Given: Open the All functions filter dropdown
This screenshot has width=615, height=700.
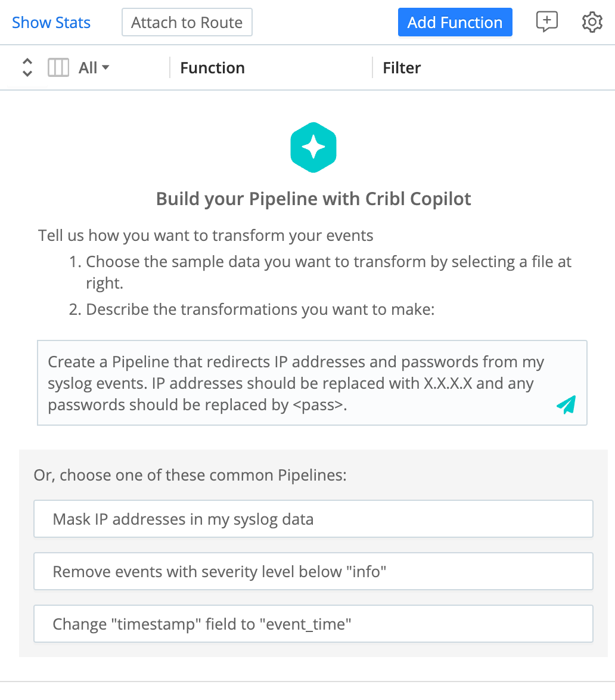Looking at the screenshot, I should click(93, 67).
